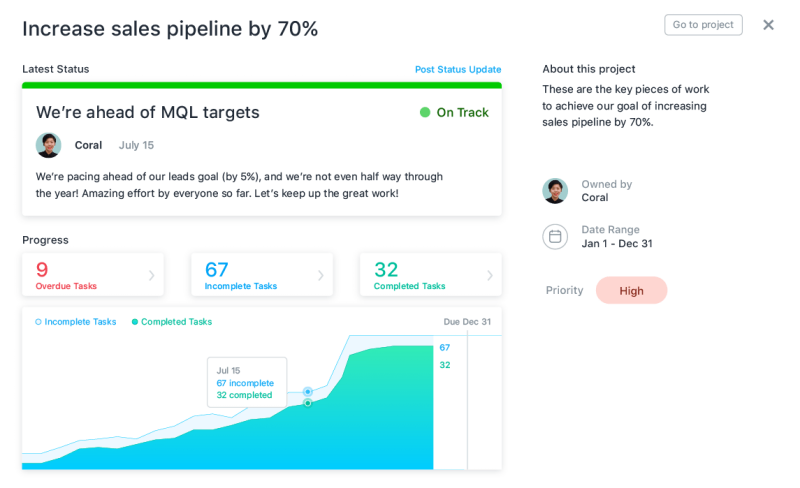Image resolution: width=800 pixels, height=488 pixels.
Task: Click Coral's avatar in the status update
Action: (x=48, y=145)
